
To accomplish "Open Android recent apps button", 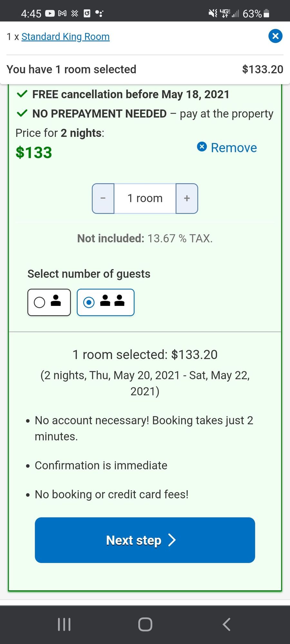I will [64, 624].
